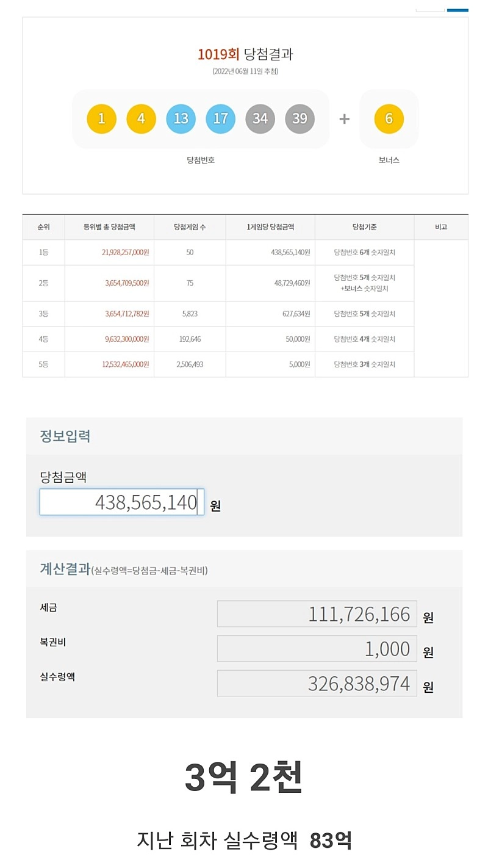Image resolution: width=488 pixels, height=868 pixels.
Task: Click the yellow lottery ball number 1
Action: click(x=101, y=118)
